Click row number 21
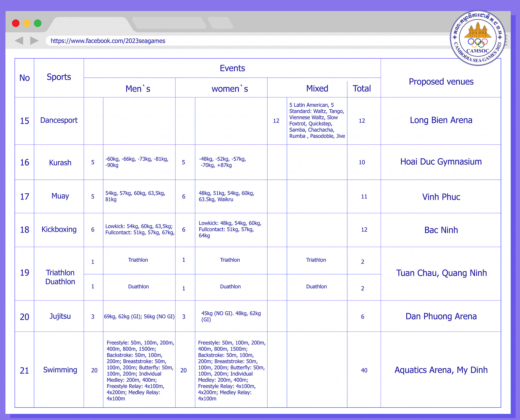The height and width of the screenshot is (420, 520). [x=25, y=371]
